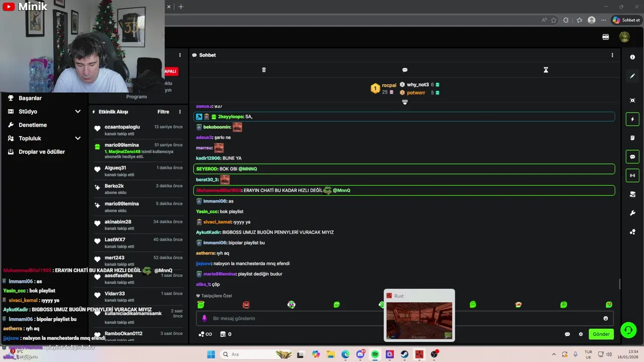The image size is (644, 362).
Task: Click the red angry emote
Action: point(246,305)
